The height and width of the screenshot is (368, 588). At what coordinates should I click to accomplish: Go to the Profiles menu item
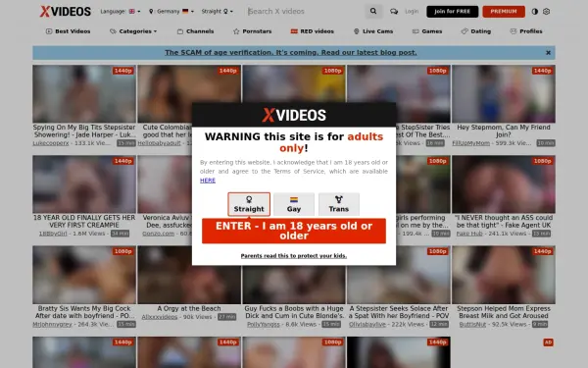click(526, 31)
